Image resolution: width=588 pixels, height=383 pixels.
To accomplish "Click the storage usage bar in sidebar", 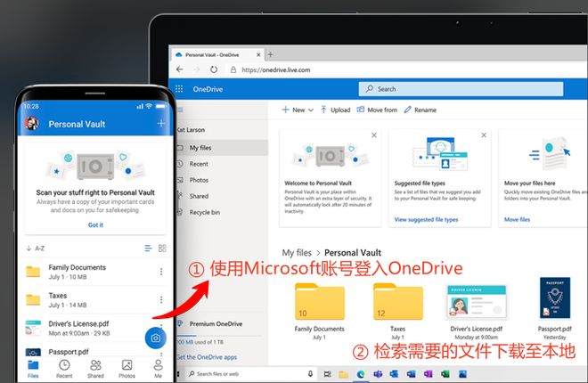I will click(219, 335).
